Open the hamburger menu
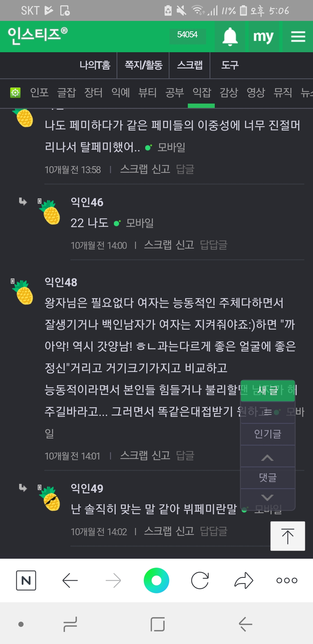The image size is (313, 644). click(x=298, y=37)
